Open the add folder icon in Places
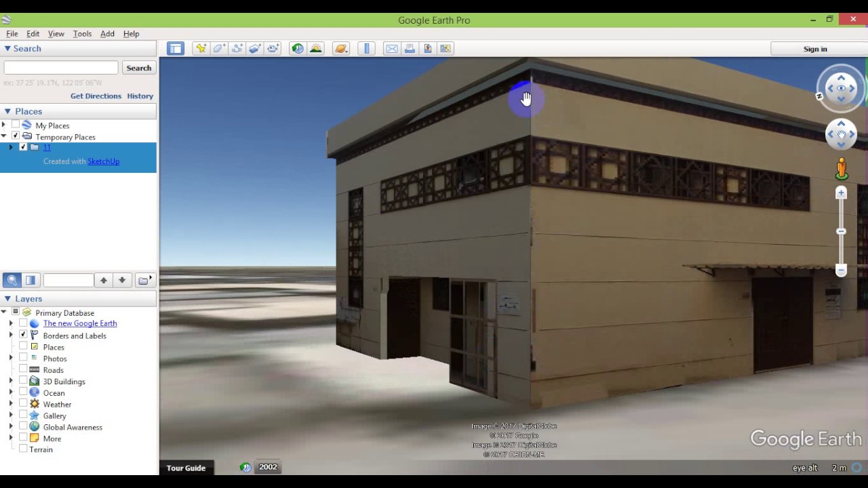Viewport: 868px width, 488px height. (144, 280)
